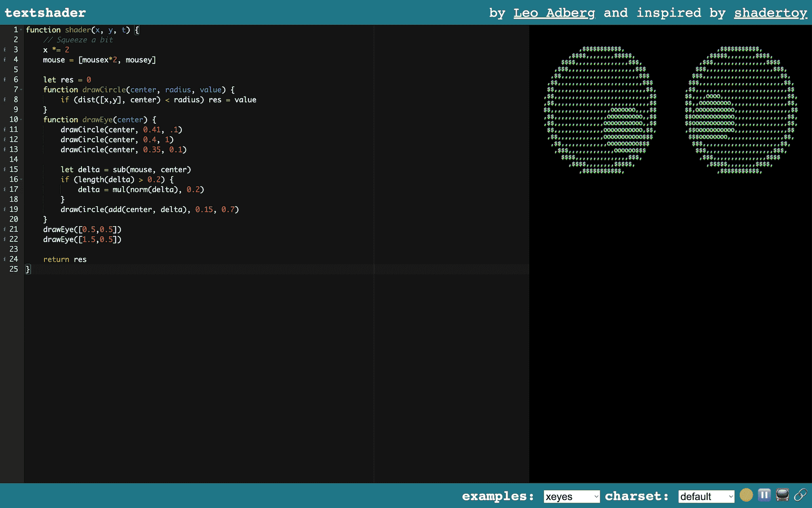
Task: Open the shadertoy link
Action: (770, 13)
